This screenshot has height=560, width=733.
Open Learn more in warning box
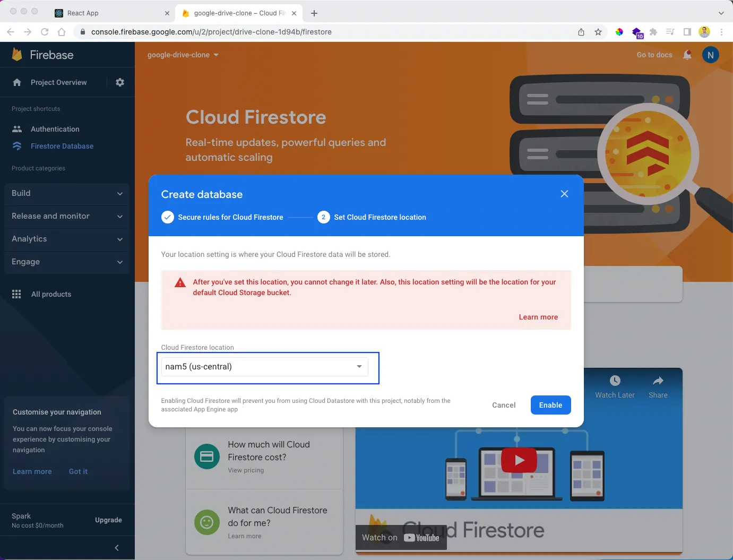point(538,317)
